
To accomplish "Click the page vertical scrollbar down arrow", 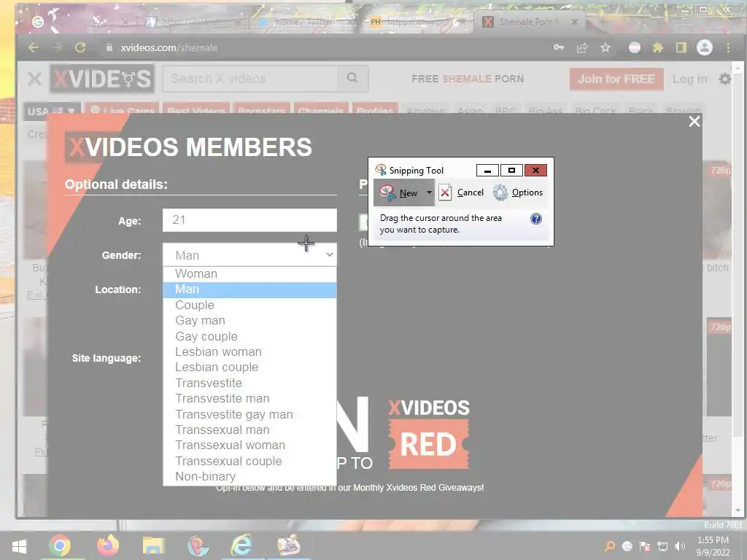I will point(738,510).
